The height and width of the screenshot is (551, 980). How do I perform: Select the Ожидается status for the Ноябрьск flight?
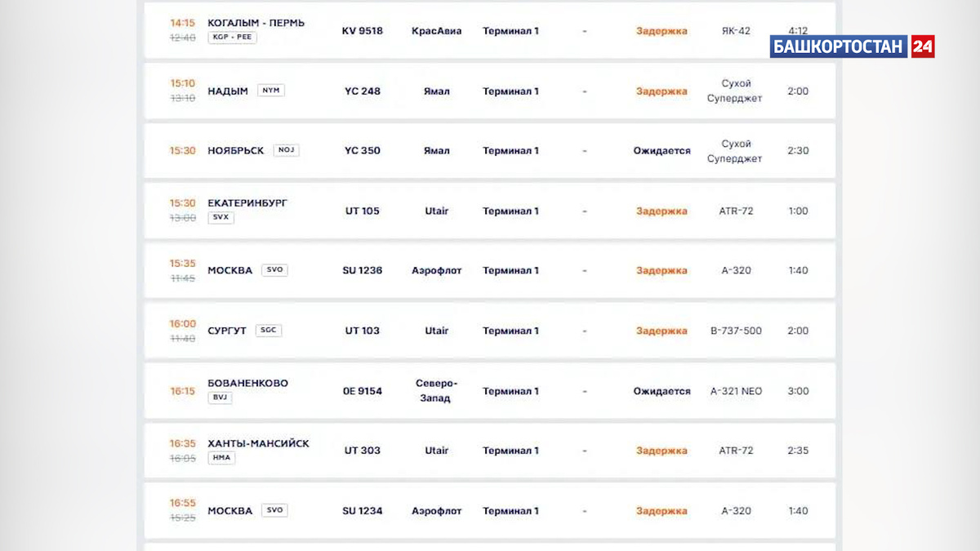[663, 150]
